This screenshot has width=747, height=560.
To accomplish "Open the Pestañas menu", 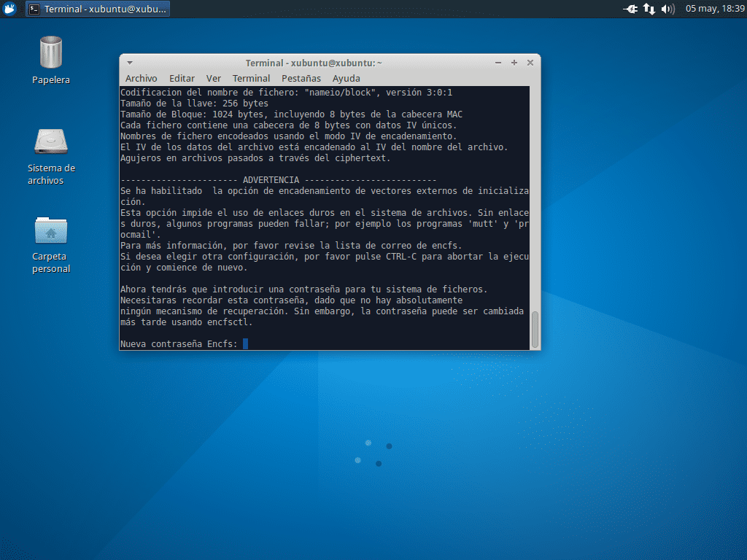I will coord(301,78).
